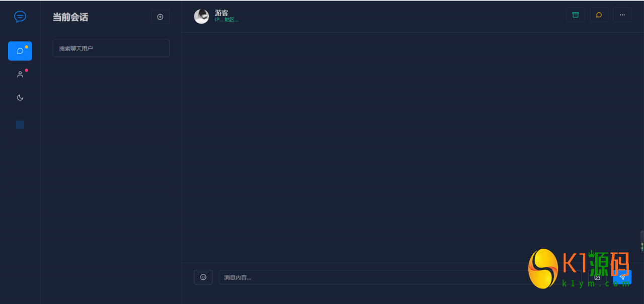Click the 游客 visitor name

click(x=221, y=13)
